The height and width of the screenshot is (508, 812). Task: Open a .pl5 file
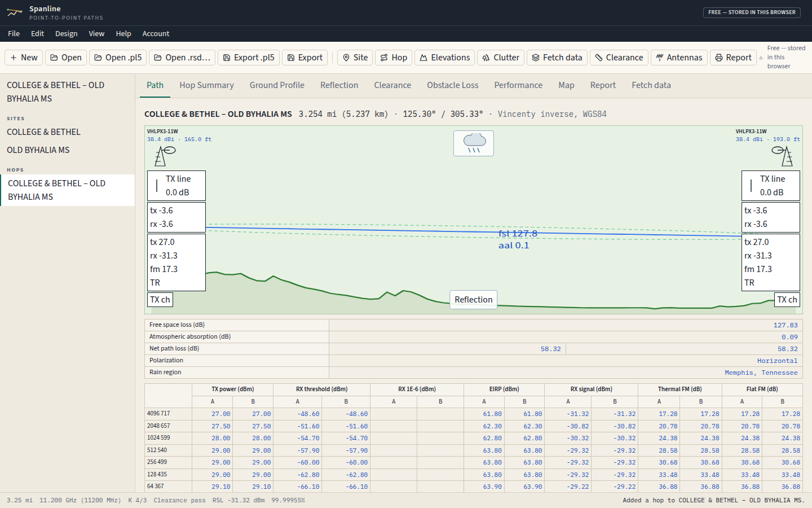[118, 58]
